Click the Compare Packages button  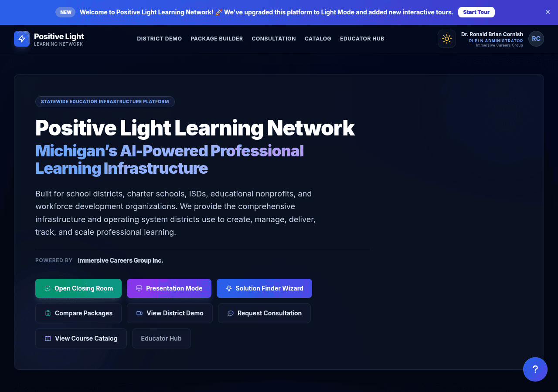pos(78,313)
